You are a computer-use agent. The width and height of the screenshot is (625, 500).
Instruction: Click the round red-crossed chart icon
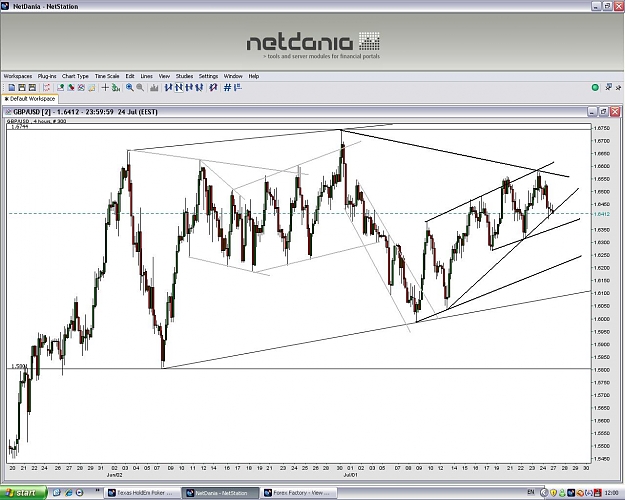click(81, 87)
